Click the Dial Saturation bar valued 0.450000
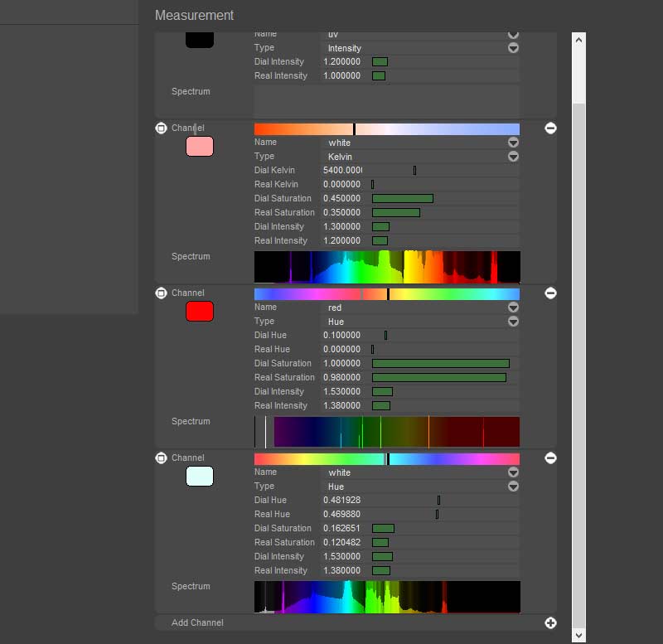663x644 pixels. (x=403, y=198)
